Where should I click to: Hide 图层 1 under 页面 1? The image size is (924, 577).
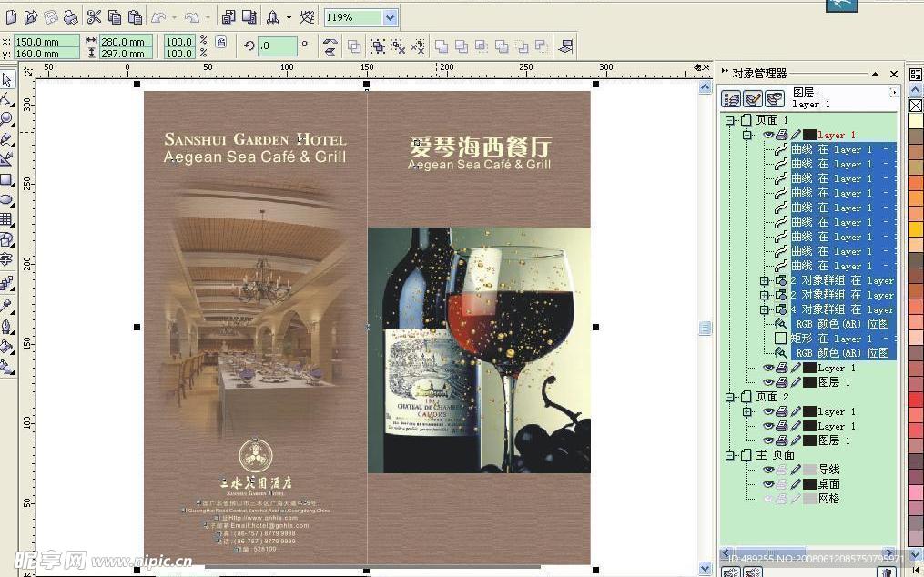tap(768, 382)
